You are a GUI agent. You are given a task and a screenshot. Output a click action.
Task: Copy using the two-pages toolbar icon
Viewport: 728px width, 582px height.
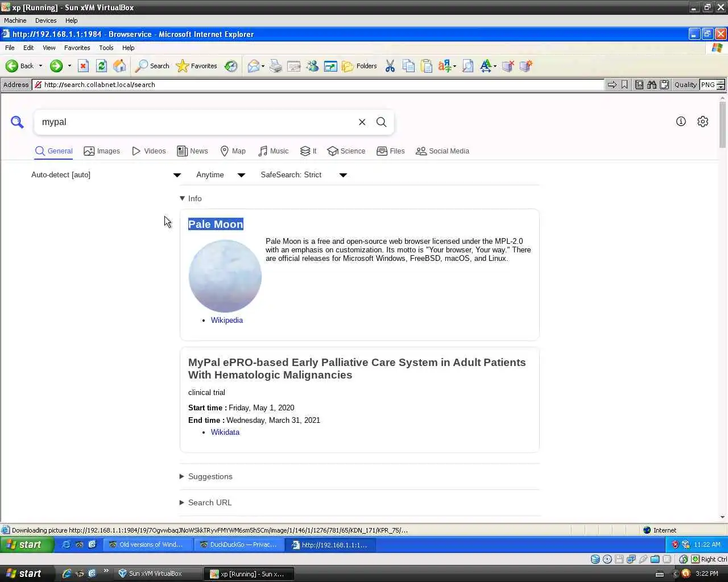tap(408, 66)
